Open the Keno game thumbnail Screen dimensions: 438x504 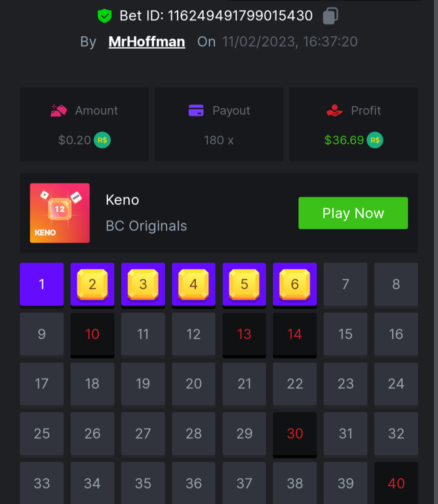tap(60, 213)
